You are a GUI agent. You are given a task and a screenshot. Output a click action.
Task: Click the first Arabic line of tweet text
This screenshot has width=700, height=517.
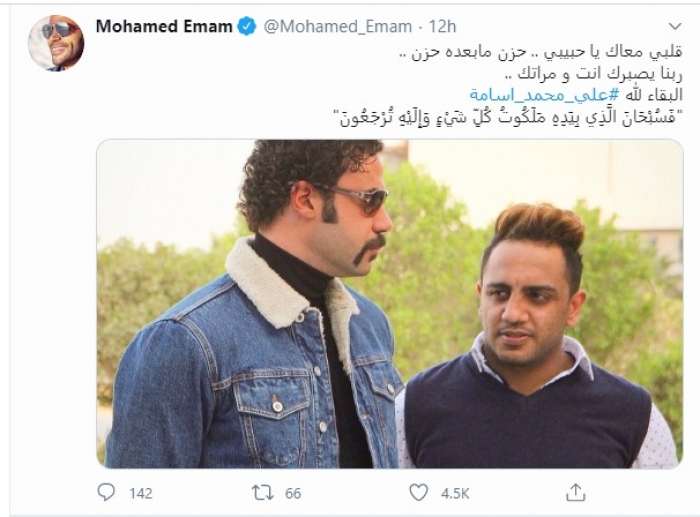tap(541, 53)
